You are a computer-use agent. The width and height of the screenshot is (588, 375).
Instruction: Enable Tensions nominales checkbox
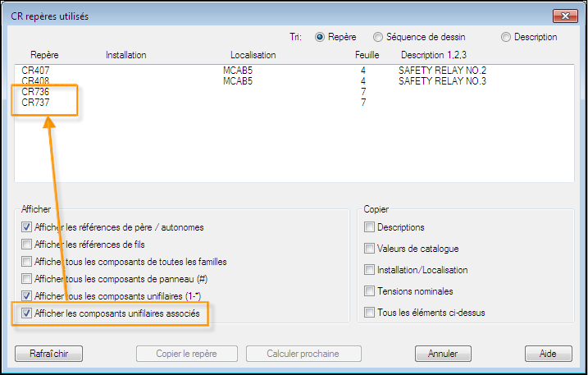tap(369, 291)
